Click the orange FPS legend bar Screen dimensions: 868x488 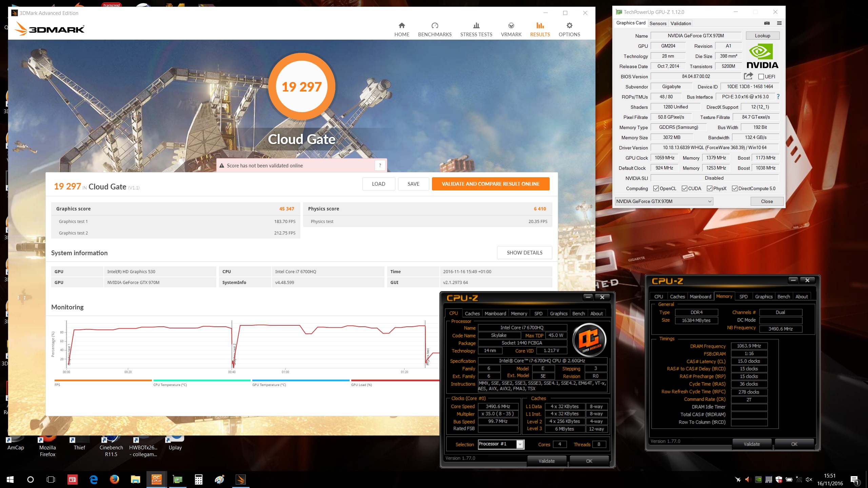point(103,380)
